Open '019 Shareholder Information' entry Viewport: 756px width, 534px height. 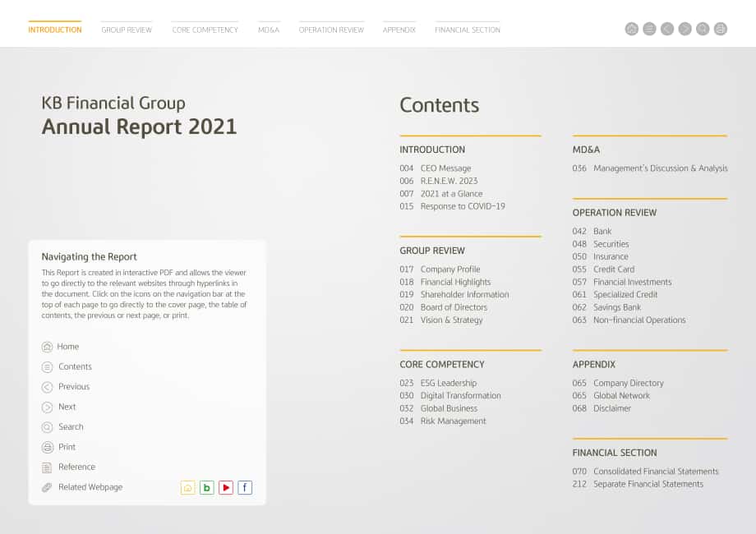pos(454,294)
